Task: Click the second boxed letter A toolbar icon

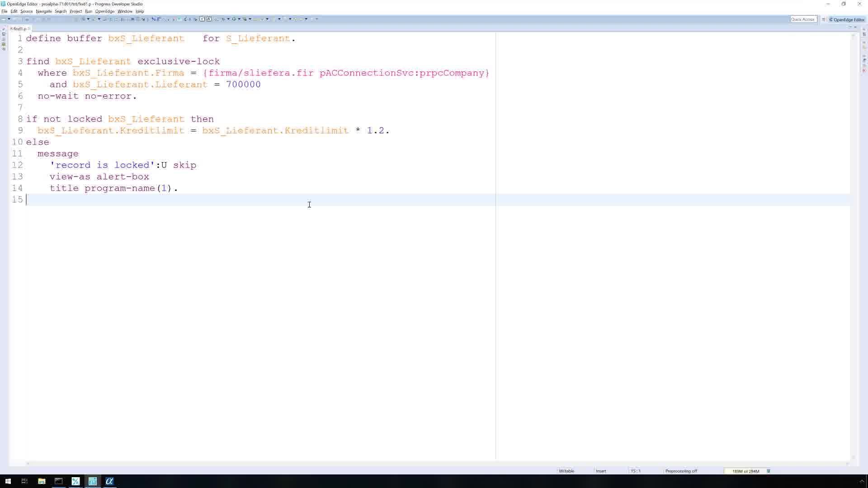Action: [x=209, y=19]
